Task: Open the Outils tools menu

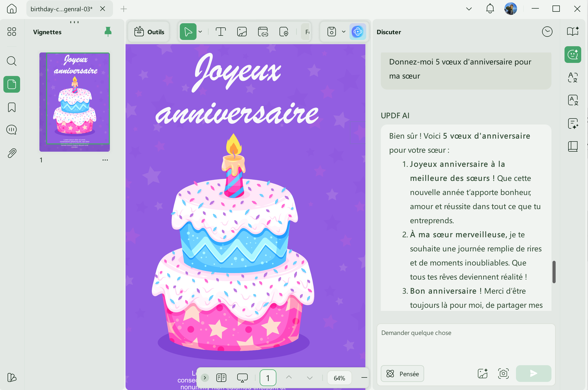Action: click(x=149, y=32)
